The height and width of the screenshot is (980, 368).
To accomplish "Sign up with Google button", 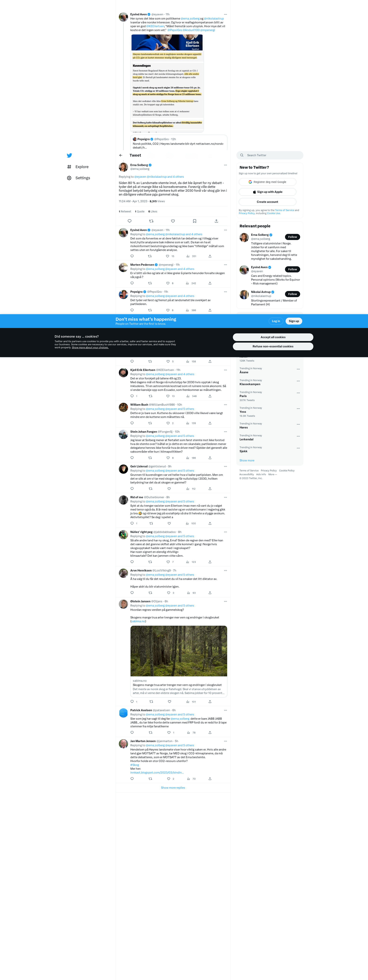I will [x=268, y=182].
